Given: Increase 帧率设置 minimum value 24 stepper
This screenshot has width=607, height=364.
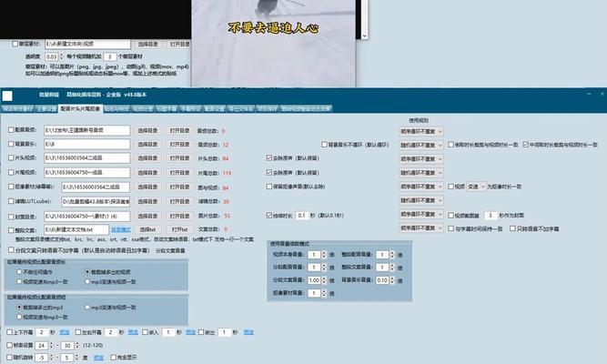Looking at the screenshot, I should [x=51, y=343].
